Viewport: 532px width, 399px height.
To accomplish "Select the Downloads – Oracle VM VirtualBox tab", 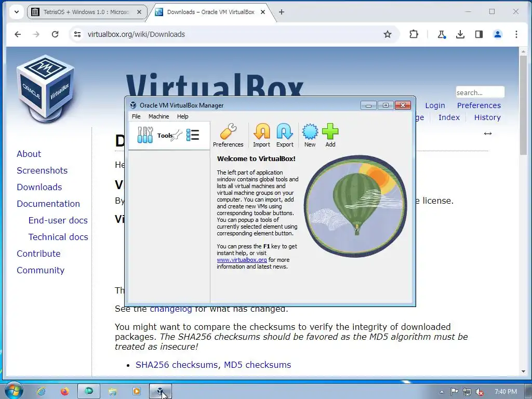I will (x=210, y=12).
